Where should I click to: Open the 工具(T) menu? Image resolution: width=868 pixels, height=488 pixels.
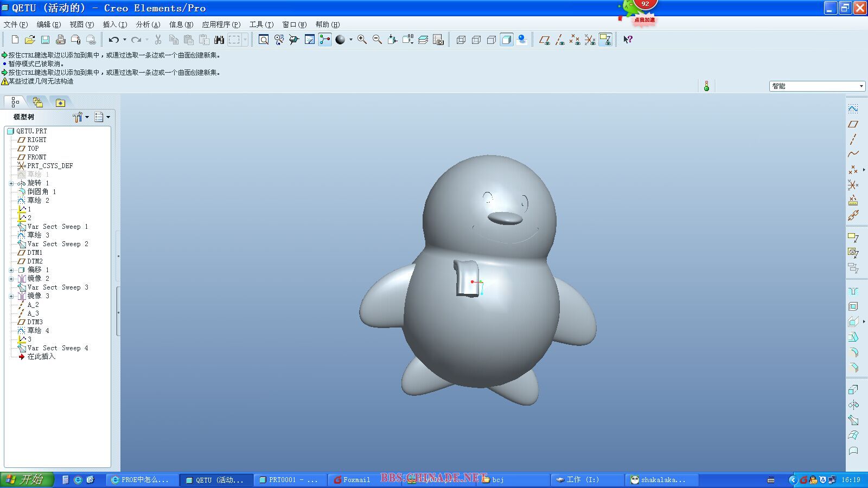(261, 24)
